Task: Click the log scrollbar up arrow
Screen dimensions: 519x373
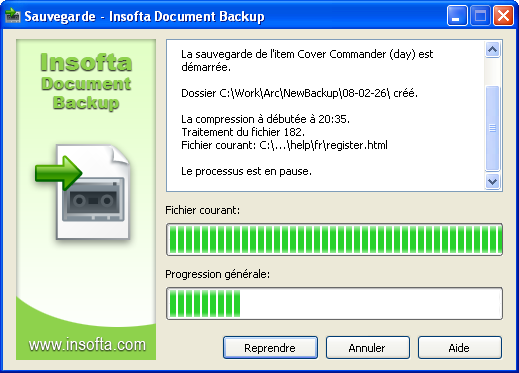Action: 492,50
